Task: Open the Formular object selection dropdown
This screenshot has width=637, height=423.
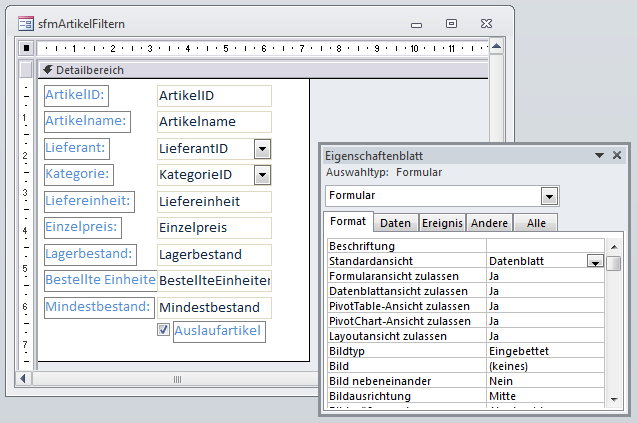Action: (549, 195)
